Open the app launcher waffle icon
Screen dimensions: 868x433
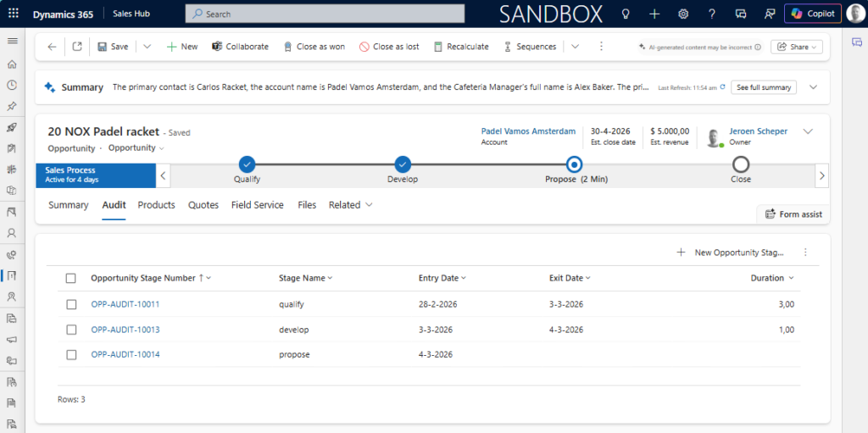pyautogui.click(x=14, y=14)
